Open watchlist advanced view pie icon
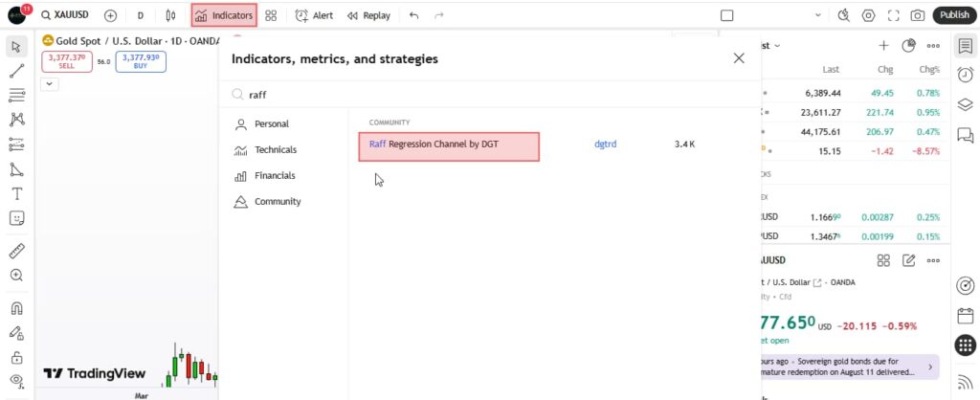The width and height of the screenshot is (980, 400). click(908, 46)
